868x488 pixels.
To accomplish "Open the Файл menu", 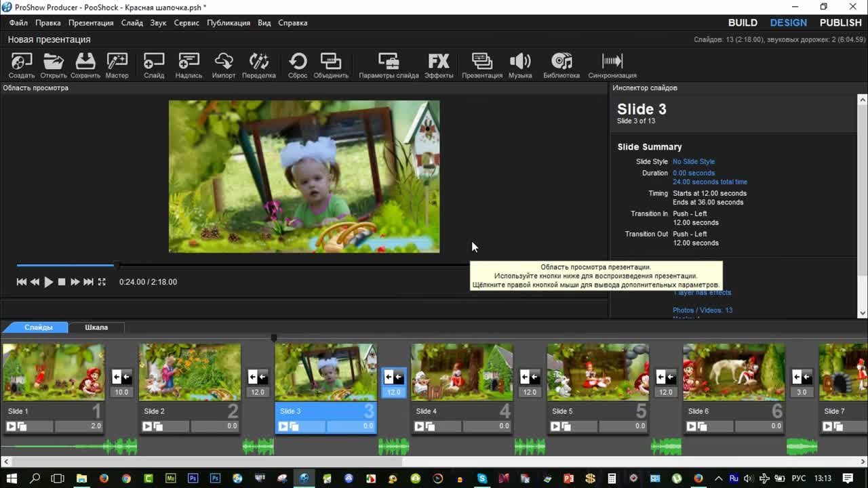I will coord(18,23).
